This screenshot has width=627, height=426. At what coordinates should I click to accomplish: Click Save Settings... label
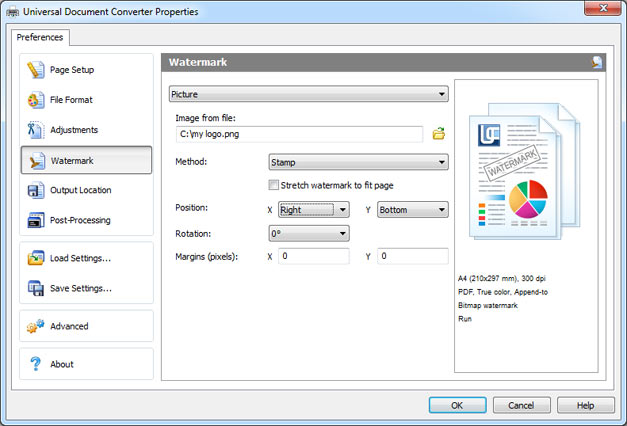(x=81, y=288)
